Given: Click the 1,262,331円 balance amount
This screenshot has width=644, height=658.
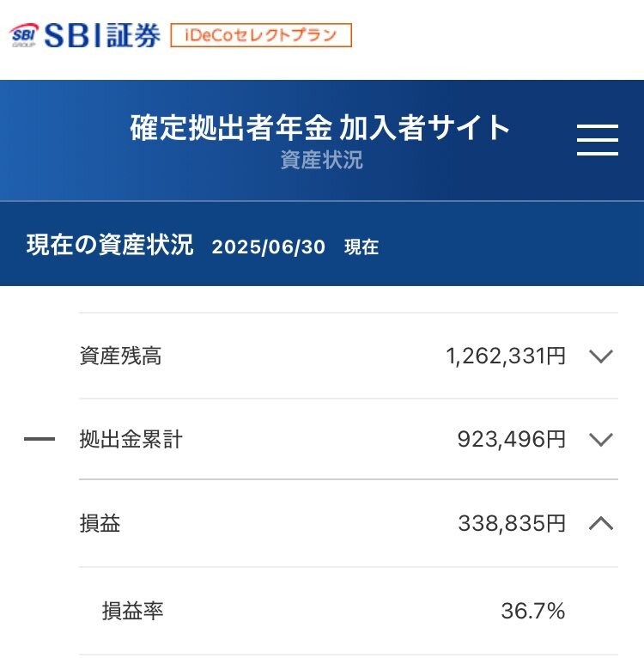Looking at the screenshot, I should coord(506,356).
